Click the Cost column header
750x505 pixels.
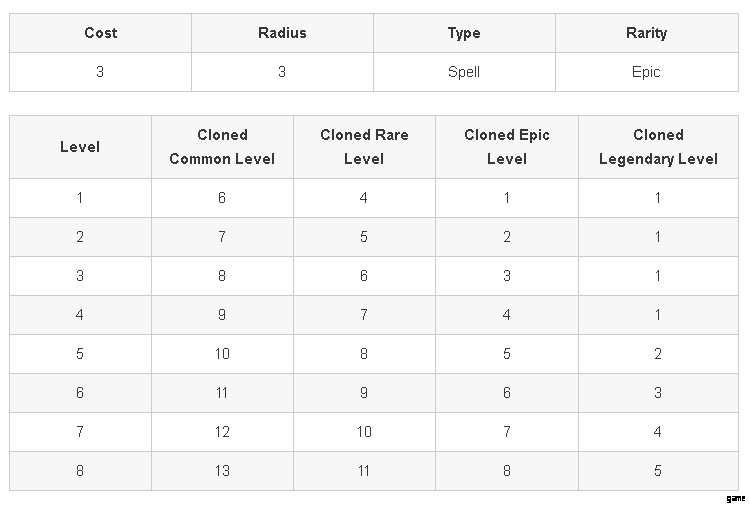[100, 33]
